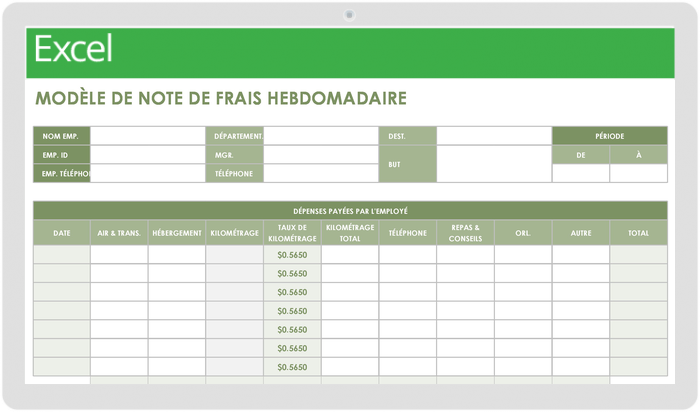Viewport: 700px width, 412px height.
Task: Click the DÉPARTEMENT label cell
Action: click(x=235, y=136)
